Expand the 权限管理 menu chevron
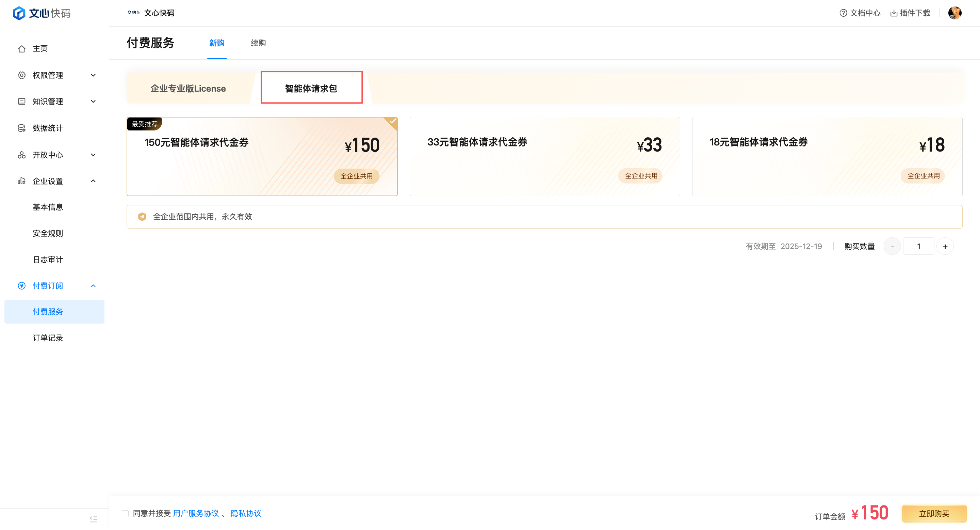 (x=93, y=75)
